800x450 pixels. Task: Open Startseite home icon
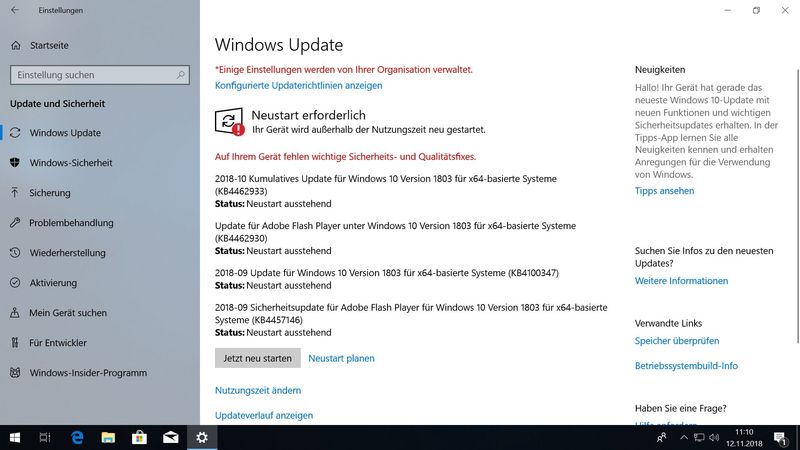pyautogui.click(x=16, y=45)
